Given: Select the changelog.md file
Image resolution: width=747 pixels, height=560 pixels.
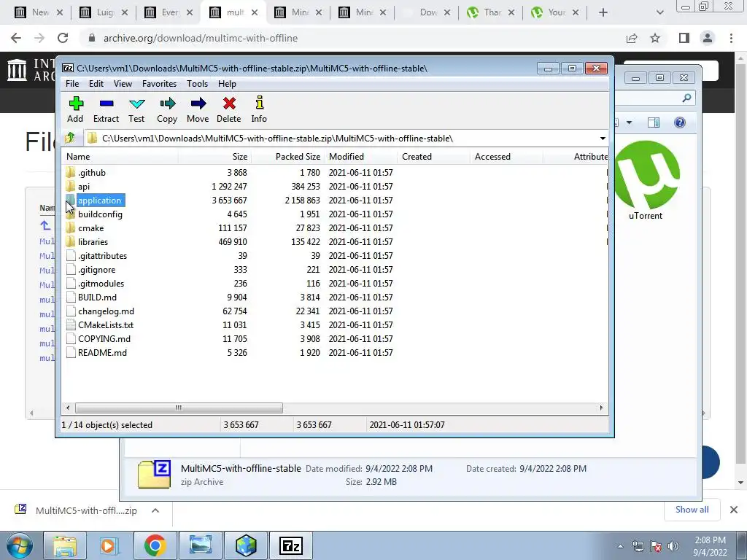Looking at the screenshot, I should pos(107,311).
